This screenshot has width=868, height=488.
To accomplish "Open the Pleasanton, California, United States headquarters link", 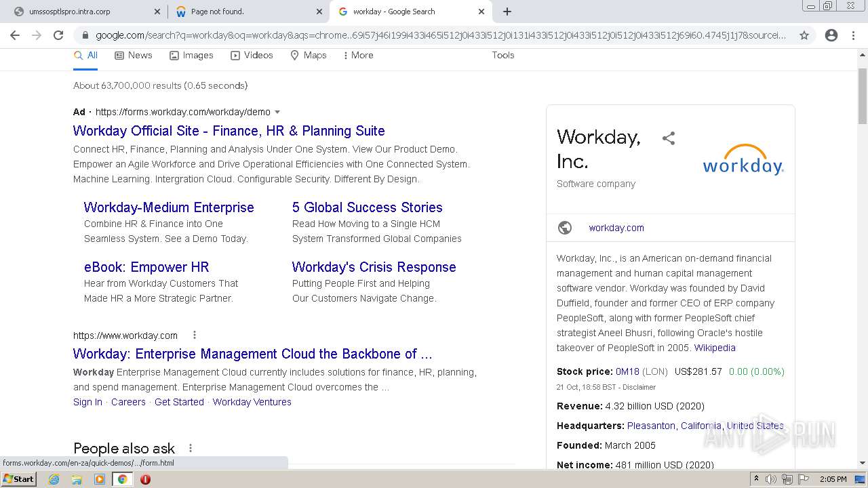I will point(705,426).
